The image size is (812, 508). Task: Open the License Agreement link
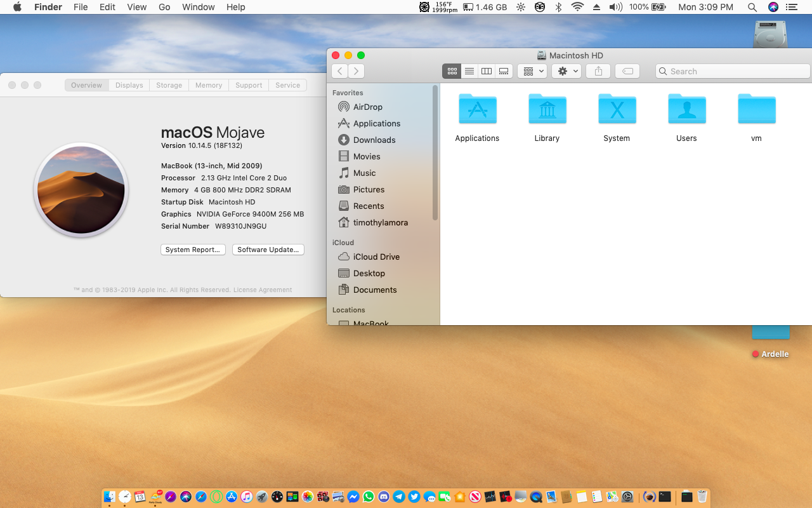263,290
